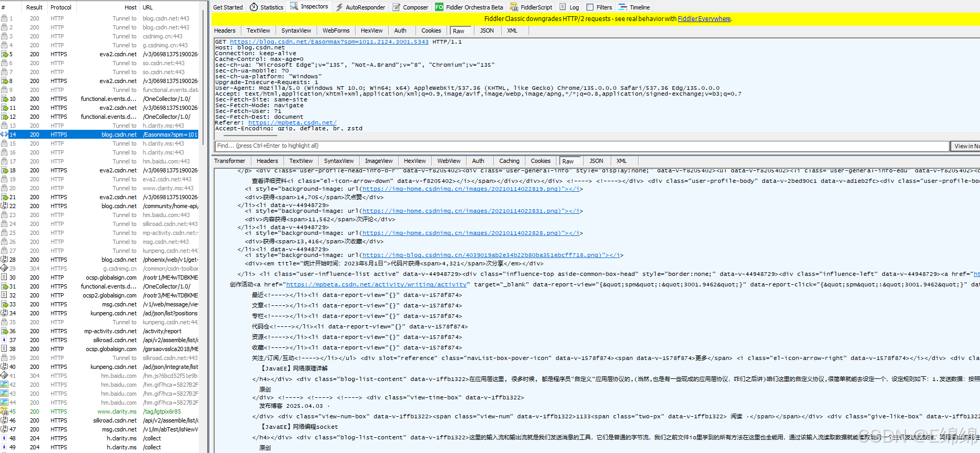Sort sessions by Result column

click(34, 7)
